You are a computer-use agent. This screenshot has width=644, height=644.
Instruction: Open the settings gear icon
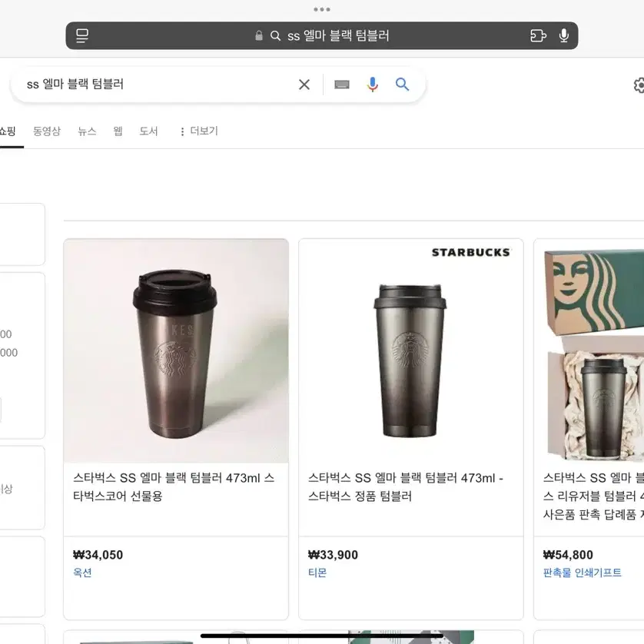pos(639,85)
